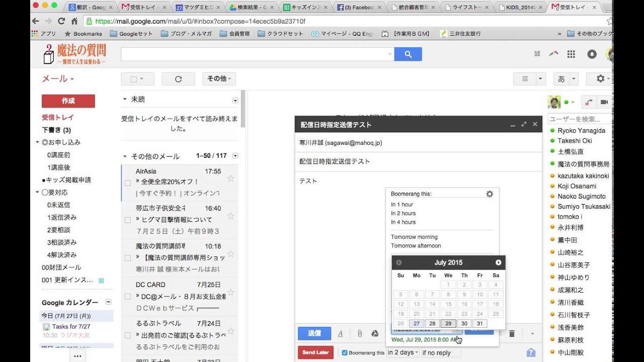
Task: Click the 作成 compose button
Action: click(x=68, y=101)
